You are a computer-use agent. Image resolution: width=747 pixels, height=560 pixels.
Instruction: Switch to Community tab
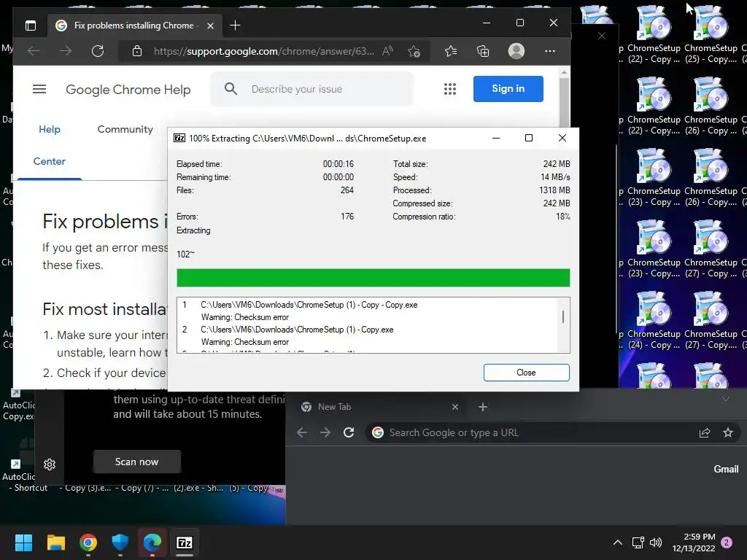[125, 129]
